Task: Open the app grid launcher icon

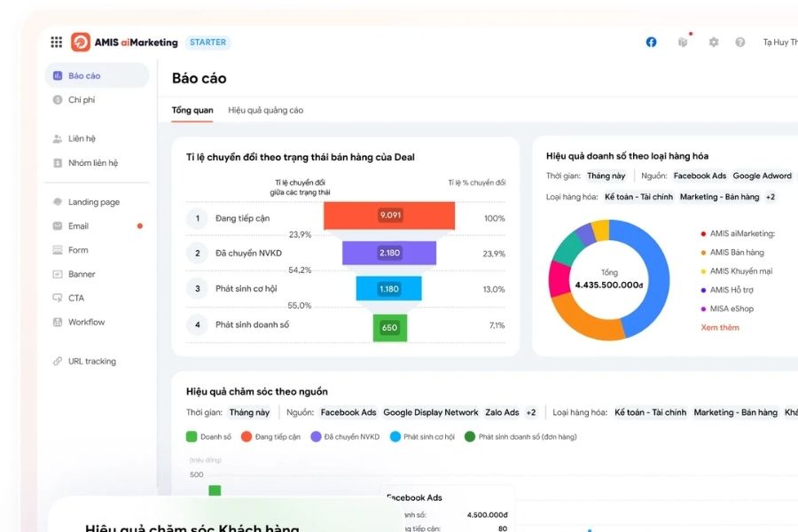Action: (x=57, y=43)
